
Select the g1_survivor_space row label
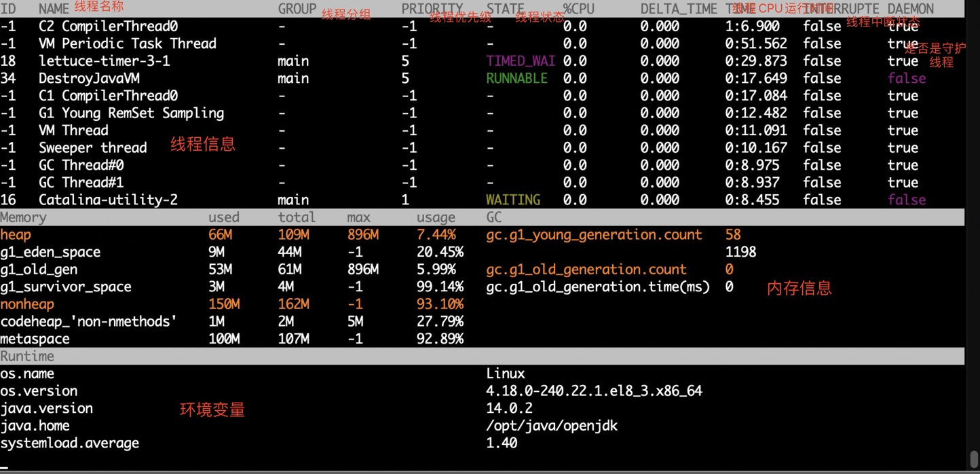point(66,287)
